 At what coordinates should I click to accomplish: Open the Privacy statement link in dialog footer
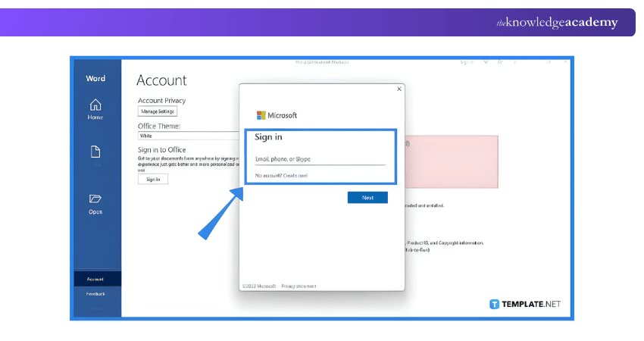point(299,286)
